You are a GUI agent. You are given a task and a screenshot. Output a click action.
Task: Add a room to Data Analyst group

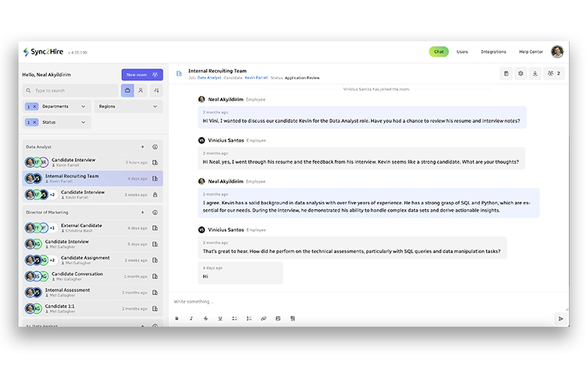click(x=143, y=146)
